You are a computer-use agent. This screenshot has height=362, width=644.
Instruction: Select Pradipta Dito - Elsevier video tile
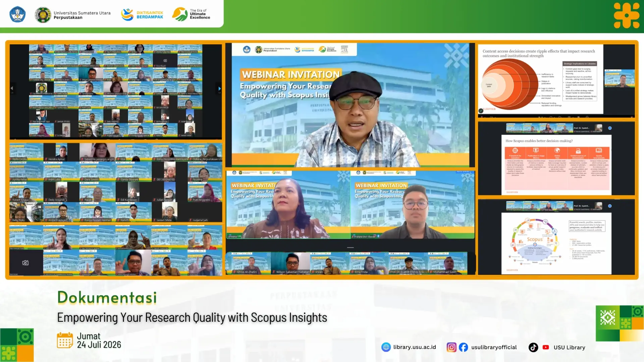(413, 204)
